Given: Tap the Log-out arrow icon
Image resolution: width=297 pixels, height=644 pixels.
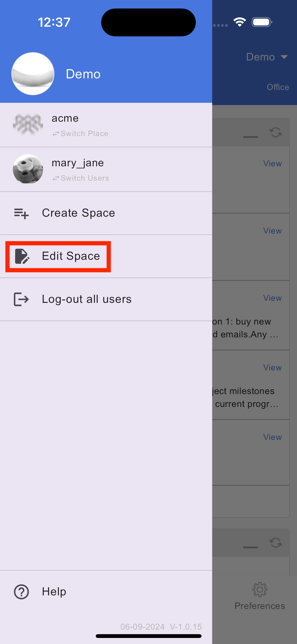Looking at the screenshot, I should pyautogui.click(x=21, y=299).
